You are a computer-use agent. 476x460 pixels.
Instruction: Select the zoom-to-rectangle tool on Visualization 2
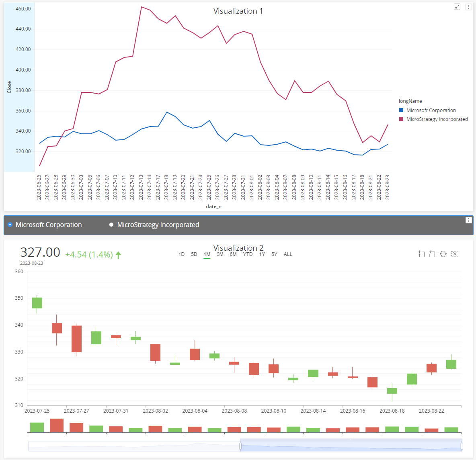(x=421, y=254)
